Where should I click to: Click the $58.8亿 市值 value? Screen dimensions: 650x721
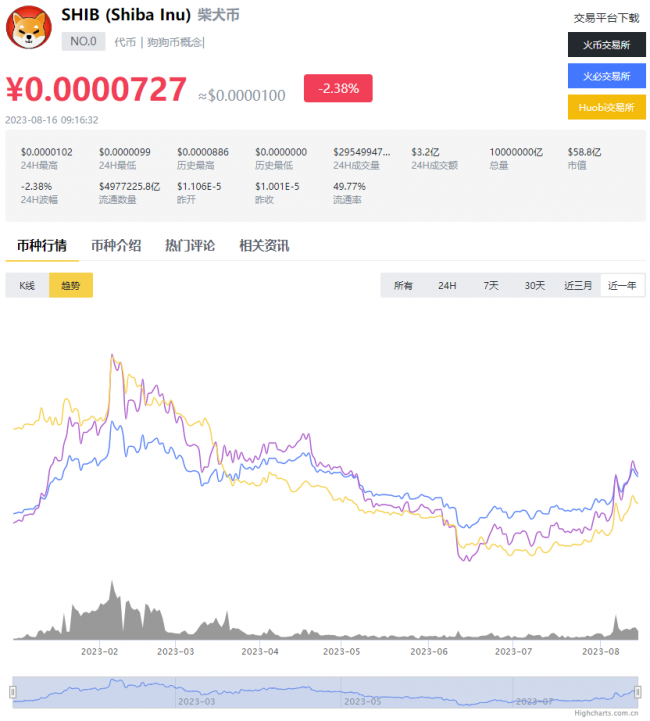pyautogui.click(x=584, y=152)
